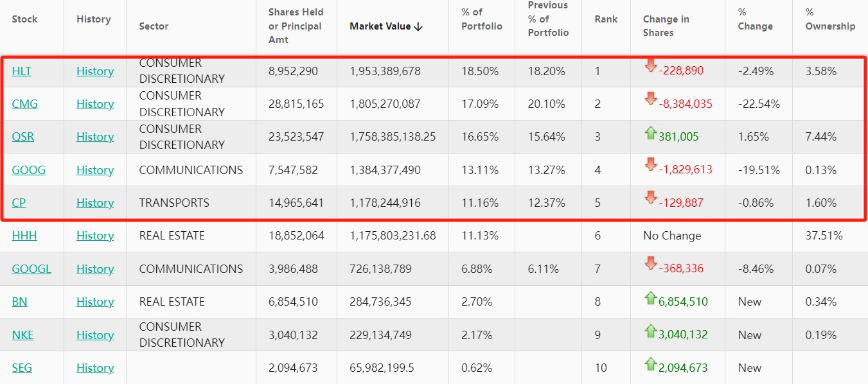The image size is (868, 384).
Task: Sort by % Ownership column header
Action: click(x=830, y=19)
